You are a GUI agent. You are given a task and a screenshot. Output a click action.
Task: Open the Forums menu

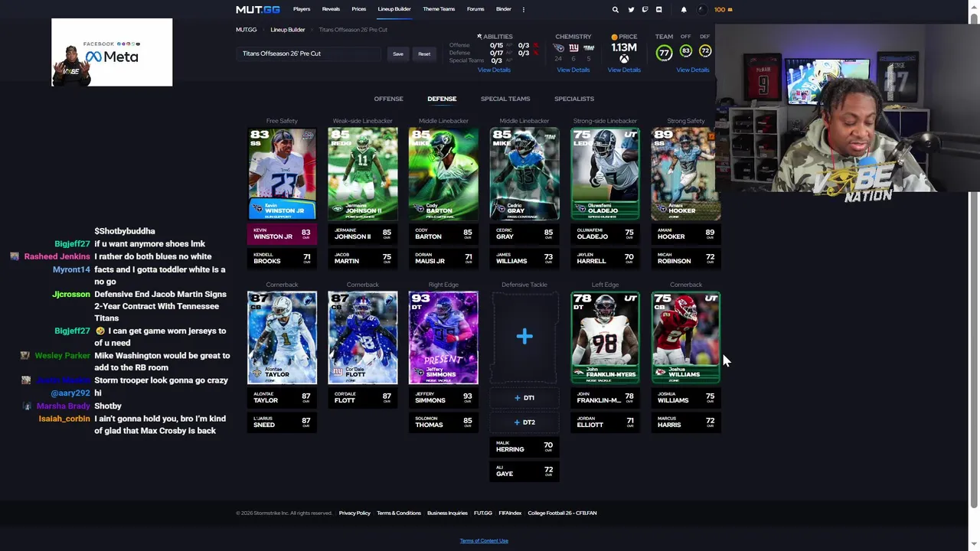475,9
